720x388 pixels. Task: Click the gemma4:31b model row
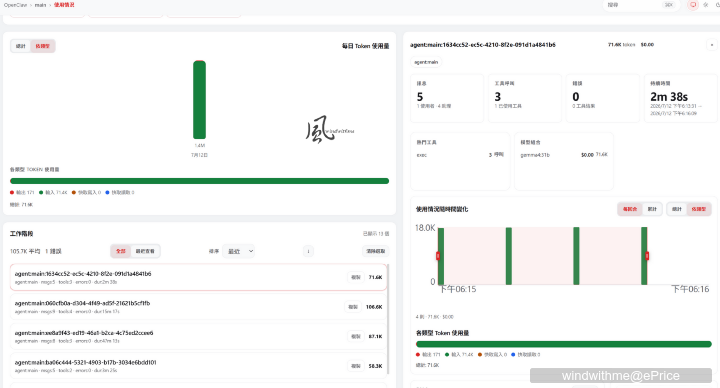tap(564, 155)
